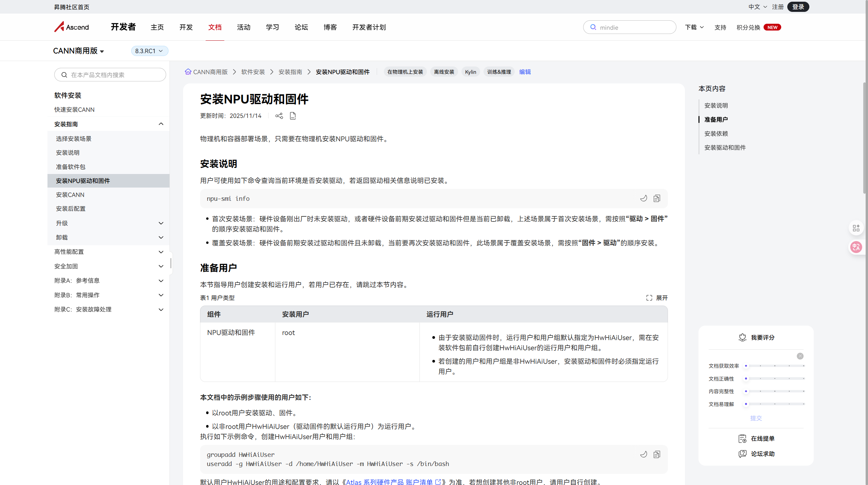Open the 博客 nav tab

click(330, 27)
